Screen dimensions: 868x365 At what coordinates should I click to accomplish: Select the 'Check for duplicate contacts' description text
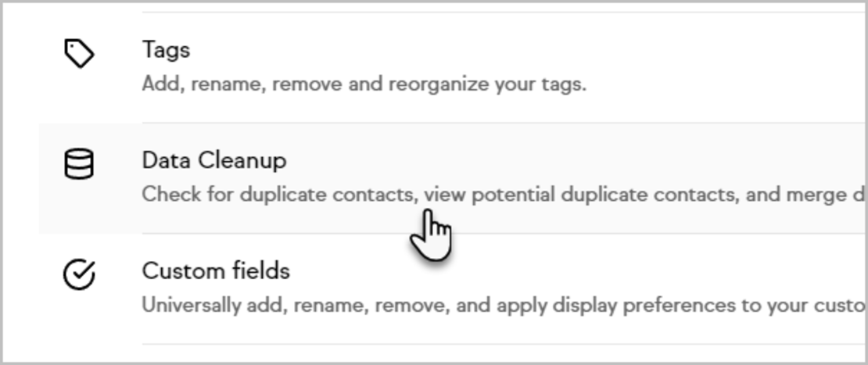click(x=504, y=195)
